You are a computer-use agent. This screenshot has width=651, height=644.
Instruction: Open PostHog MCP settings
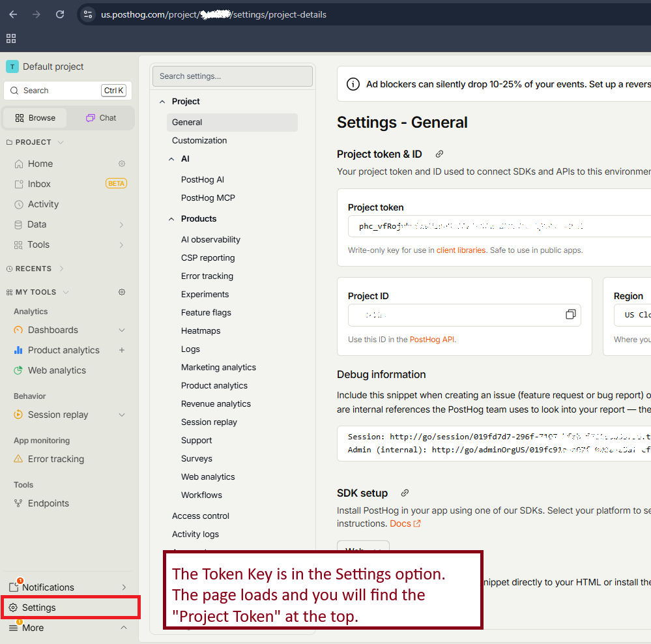pos(208,198)
